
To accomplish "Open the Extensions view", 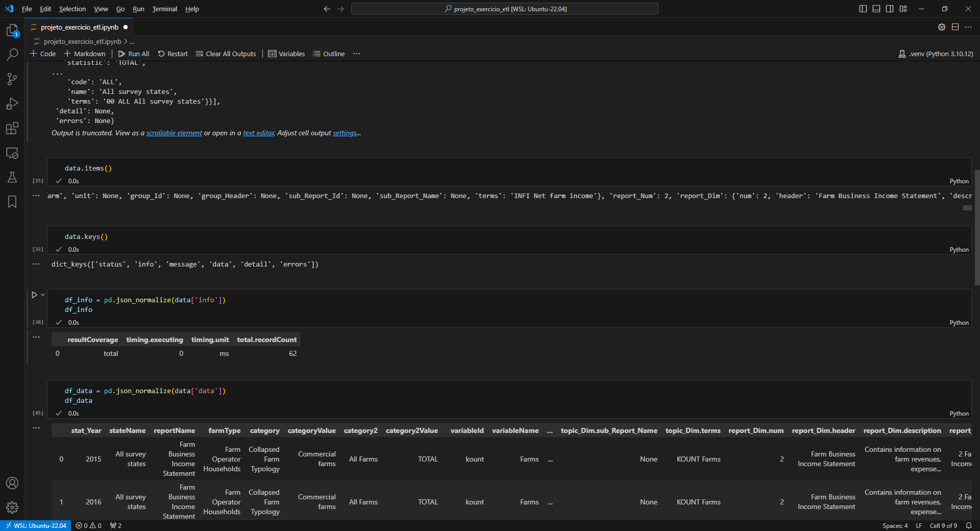I will 12,128.
